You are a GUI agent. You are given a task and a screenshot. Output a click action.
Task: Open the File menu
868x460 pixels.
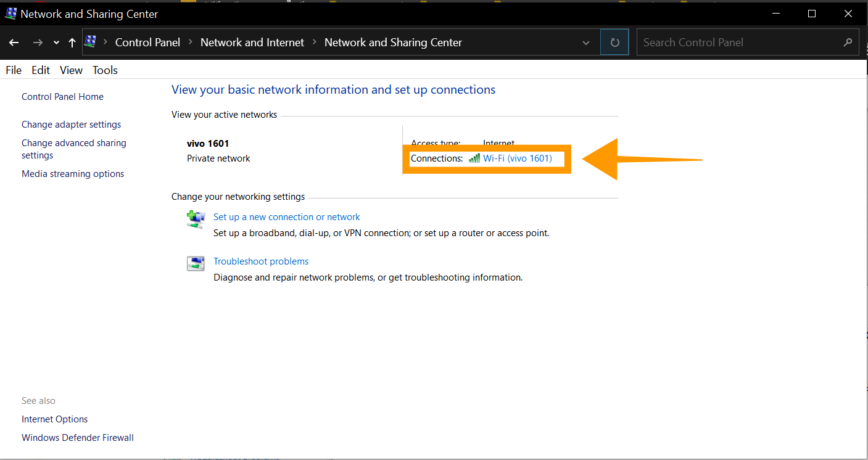[14, 70]
